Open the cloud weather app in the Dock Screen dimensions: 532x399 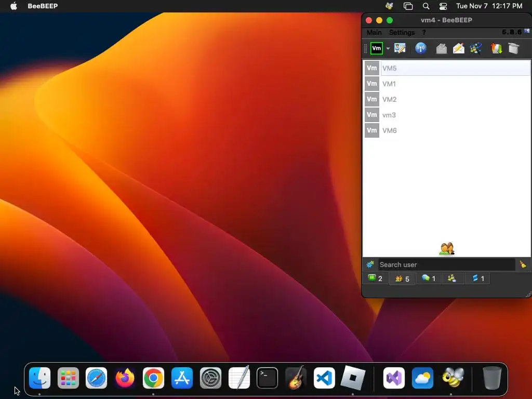coord(422,378)
